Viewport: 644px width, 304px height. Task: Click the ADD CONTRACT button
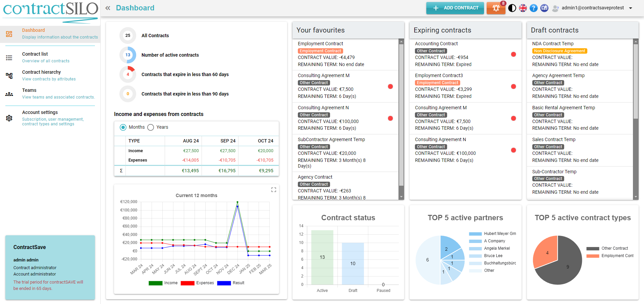coord(455,8)
